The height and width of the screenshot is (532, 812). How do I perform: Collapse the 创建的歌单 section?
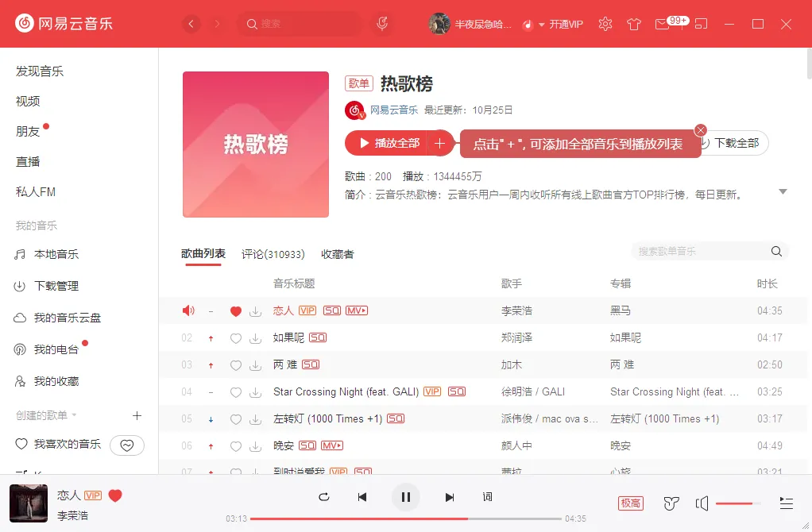(74, 415)
